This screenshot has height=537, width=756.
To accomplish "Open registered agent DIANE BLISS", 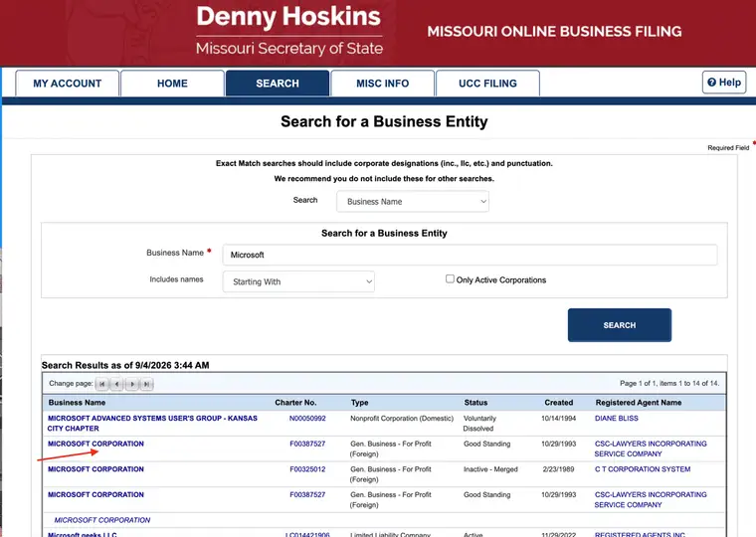I will pyautogui.click(x=616, y=419).
